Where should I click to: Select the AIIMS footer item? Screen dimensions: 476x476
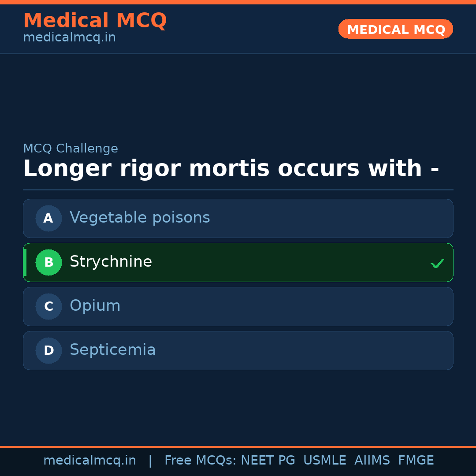click(x=372, y=460)
